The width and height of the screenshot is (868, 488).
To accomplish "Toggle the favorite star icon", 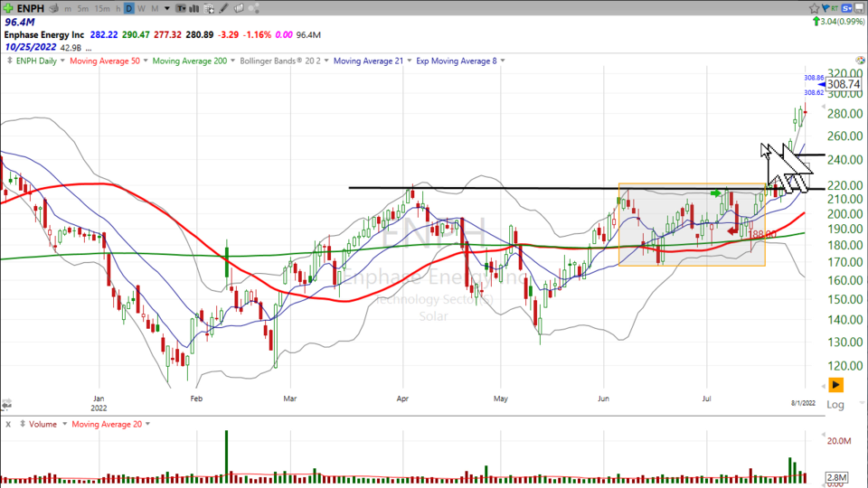I will (814, 8).
